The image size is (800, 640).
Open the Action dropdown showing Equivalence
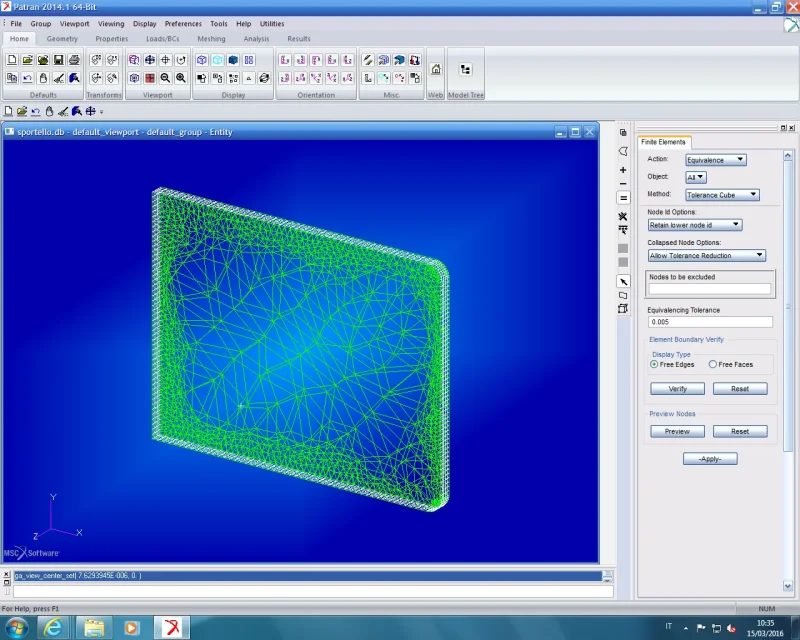coord(715,160)
